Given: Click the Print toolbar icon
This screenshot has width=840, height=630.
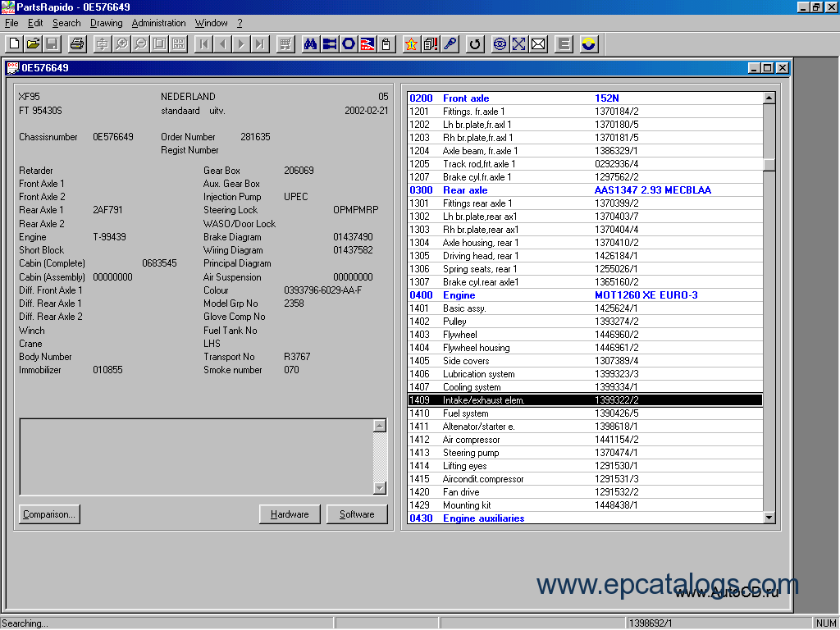Looking at the screenshot, I should pyautogui.click(x=77, y=44).
